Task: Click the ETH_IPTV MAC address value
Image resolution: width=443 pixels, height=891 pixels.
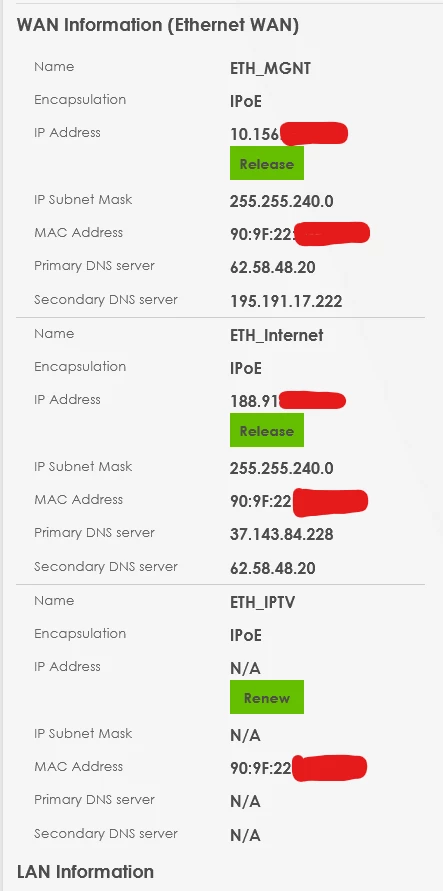Action: point(299,768)
